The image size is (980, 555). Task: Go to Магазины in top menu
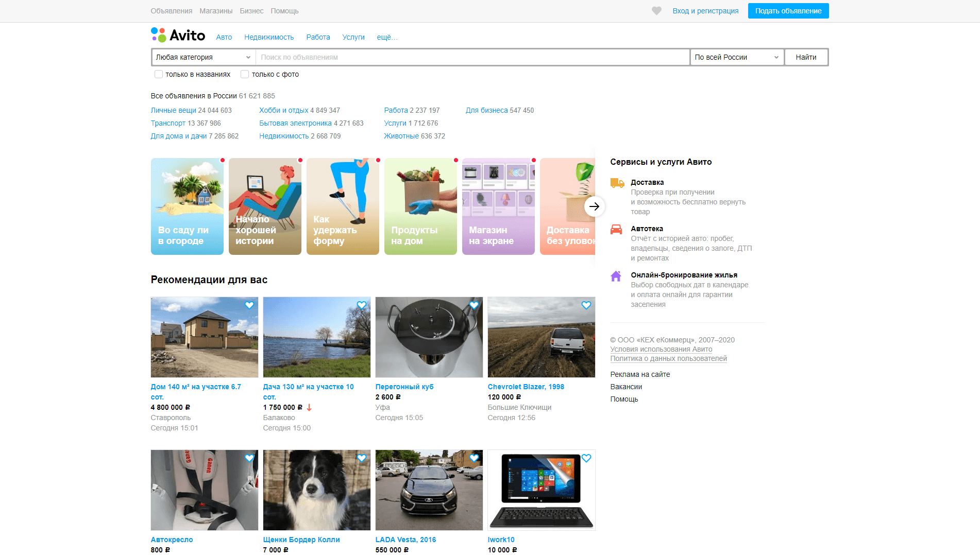216,11
